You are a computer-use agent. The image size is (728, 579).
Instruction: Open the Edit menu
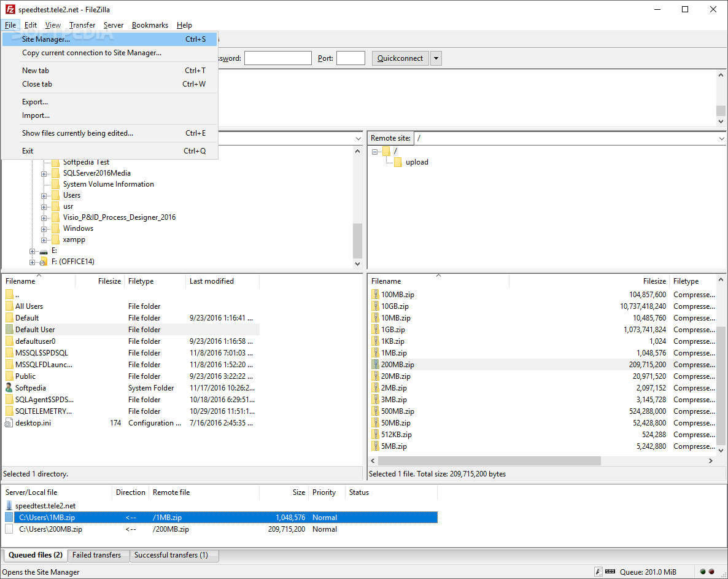coord(31,25)
